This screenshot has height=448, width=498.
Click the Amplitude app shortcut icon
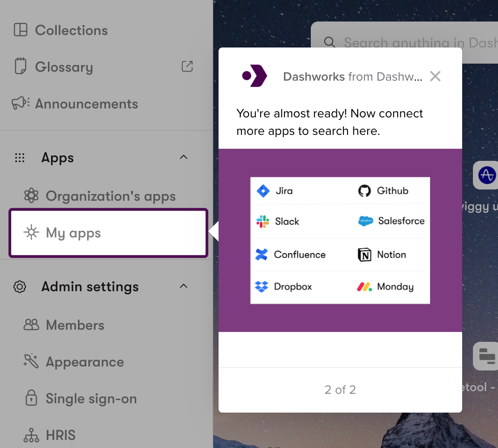pos(486,175)
